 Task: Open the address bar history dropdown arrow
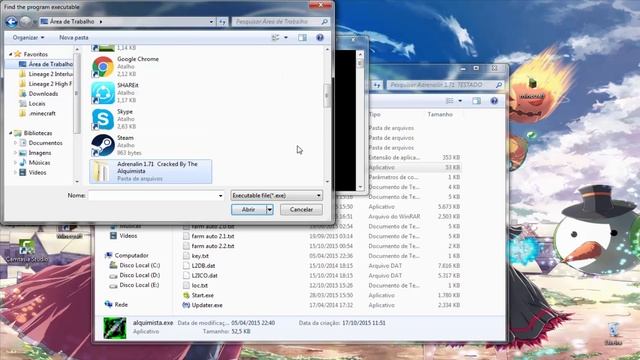[211, 22]
